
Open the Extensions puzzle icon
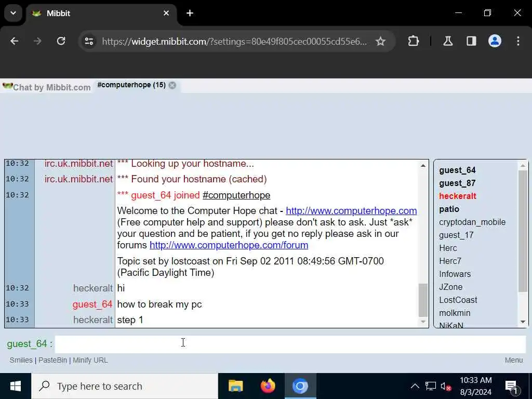coord(413,41)
